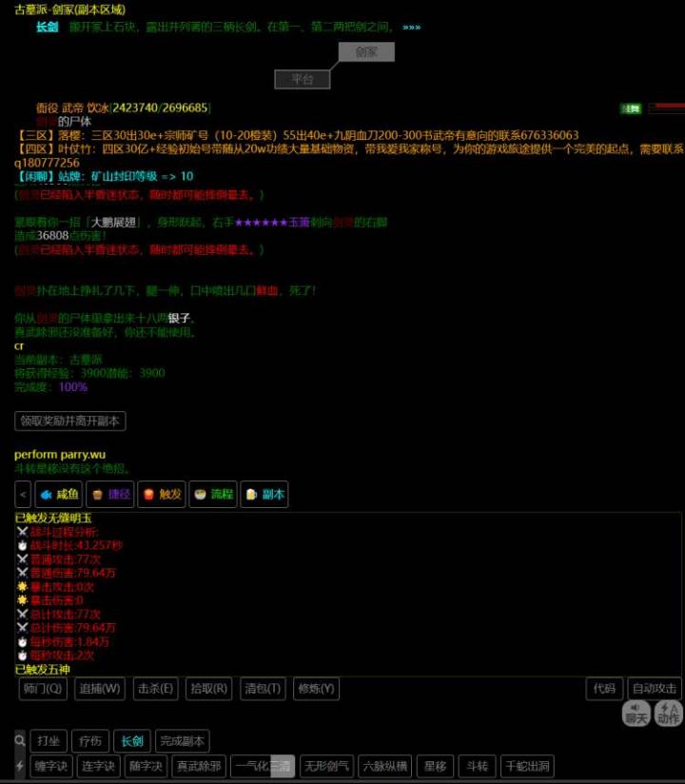Click the cyan 长剑 button in action row
The image size is (685, 784).
132,741
